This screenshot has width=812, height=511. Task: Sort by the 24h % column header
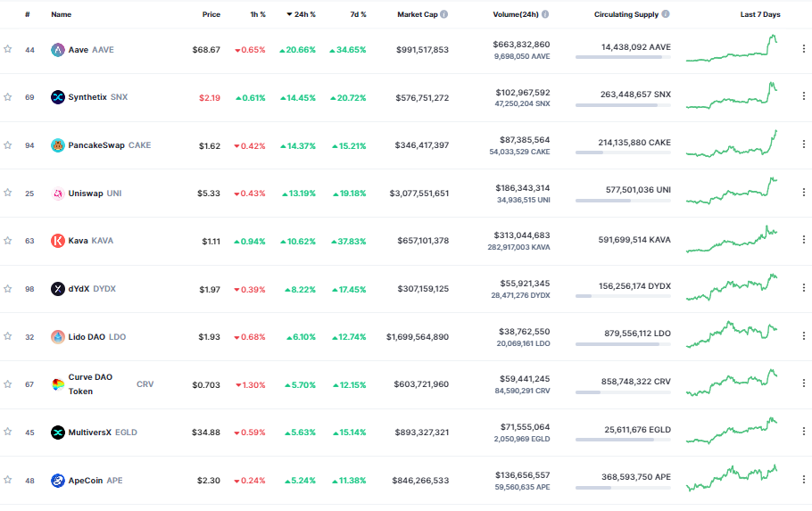click(x=303, y=15)
